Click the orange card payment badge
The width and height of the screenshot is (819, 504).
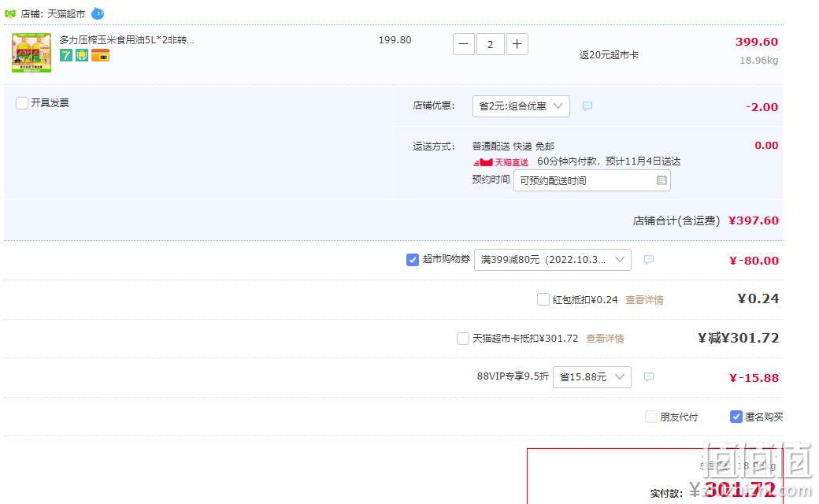click(x=100, y=55)
